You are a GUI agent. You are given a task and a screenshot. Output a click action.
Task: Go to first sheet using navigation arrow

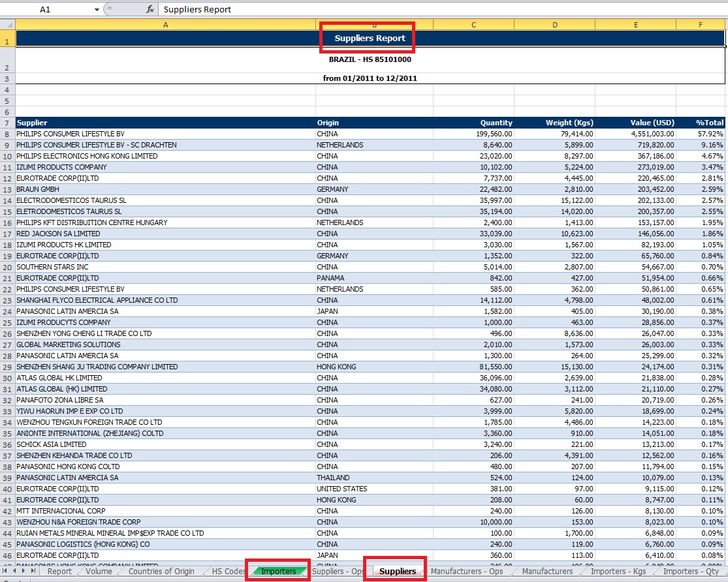coord(6,572)
